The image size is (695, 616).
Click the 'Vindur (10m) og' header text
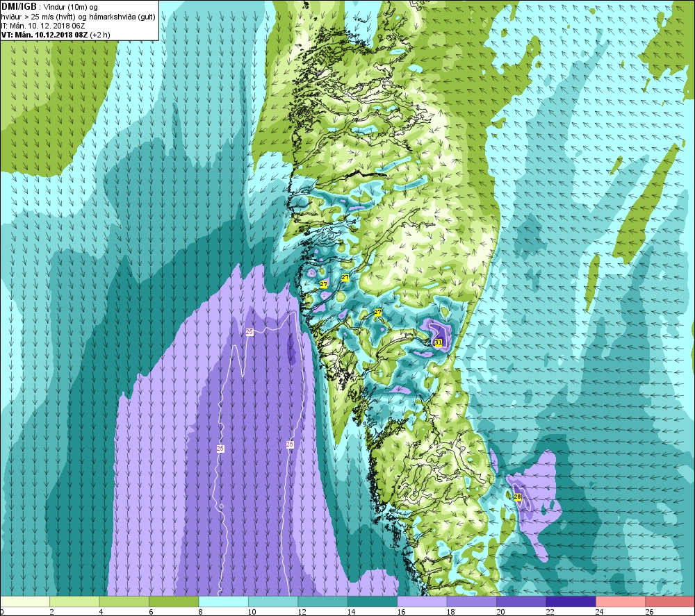72,8
